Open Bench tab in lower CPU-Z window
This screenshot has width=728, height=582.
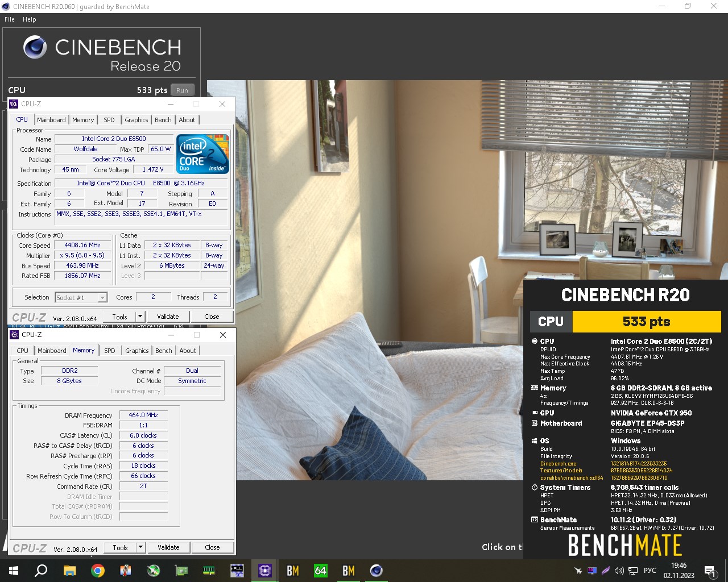click(x=164, y=351)
